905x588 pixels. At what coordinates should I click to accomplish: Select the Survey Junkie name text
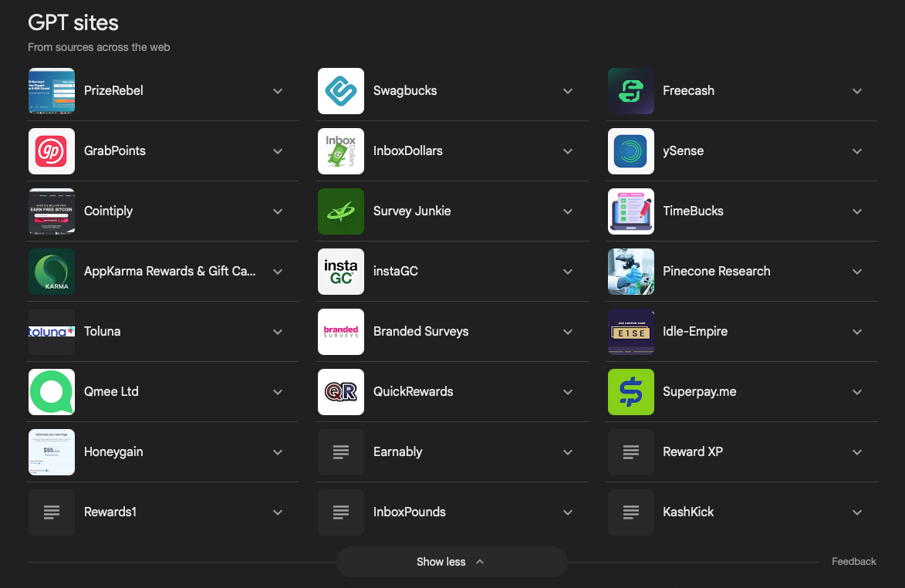pos(412,211)
